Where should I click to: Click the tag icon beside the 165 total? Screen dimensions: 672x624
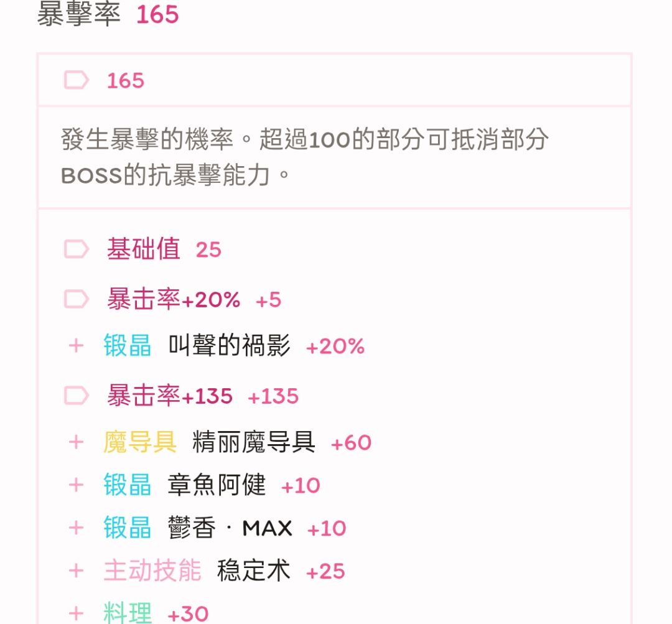pyautogui.click(x=77, y=80)
